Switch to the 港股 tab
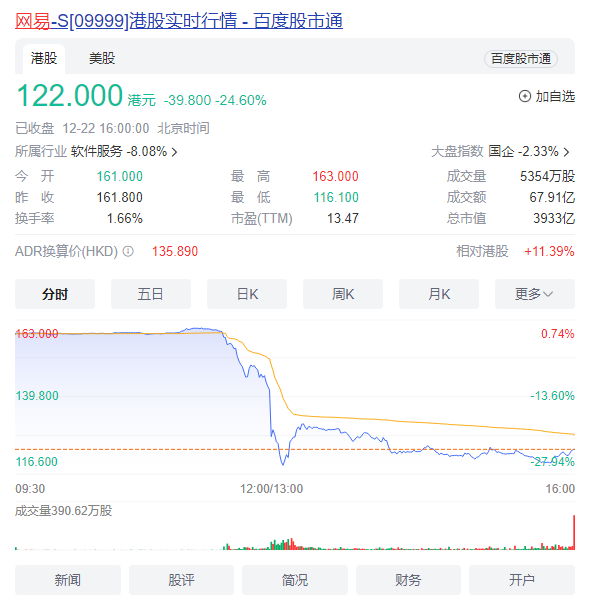This screenshot has width=601, height=599. coord(44,59)
